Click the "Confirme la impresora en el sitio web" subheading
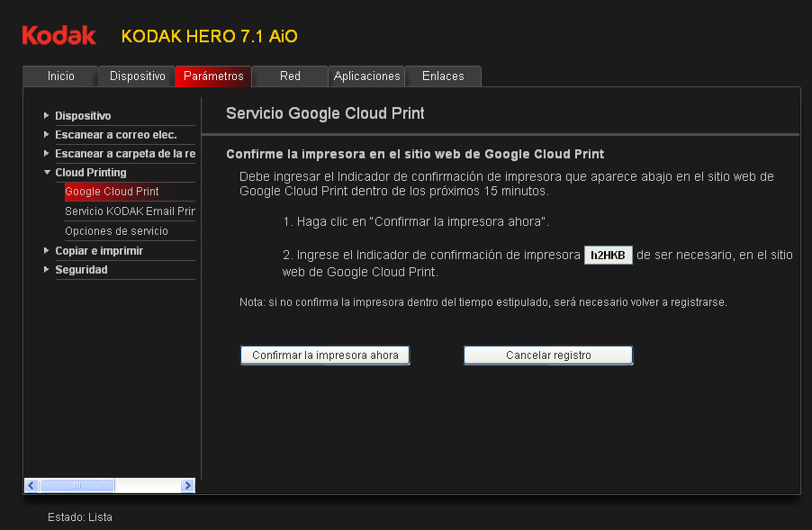Screen dimensions: 812x530 click(x=415, y=154)
